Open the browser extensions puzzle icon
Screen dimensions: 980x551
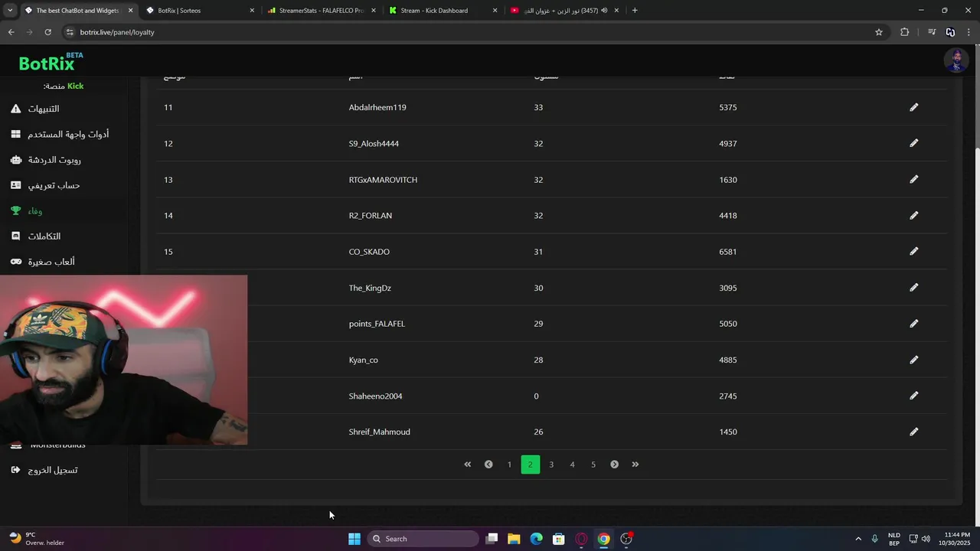(904, 32)
